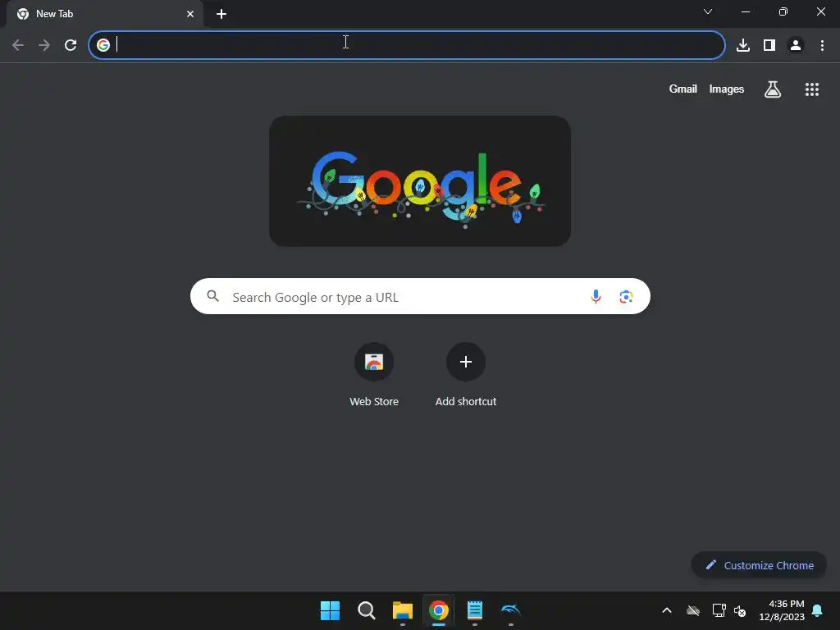This screenshot has width=840, height=630.
Task: Open network status tray icon
Action: click(719, 610)
